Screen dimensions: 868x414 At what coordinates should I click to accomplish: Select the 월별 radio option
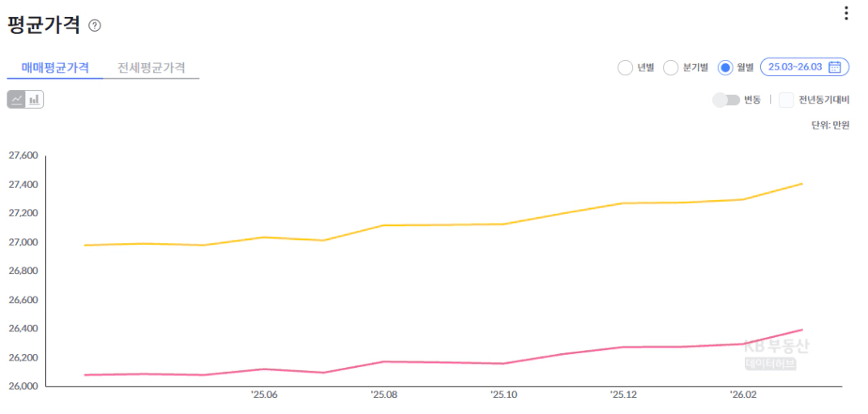pyautogui.click(x=725, y=67)
